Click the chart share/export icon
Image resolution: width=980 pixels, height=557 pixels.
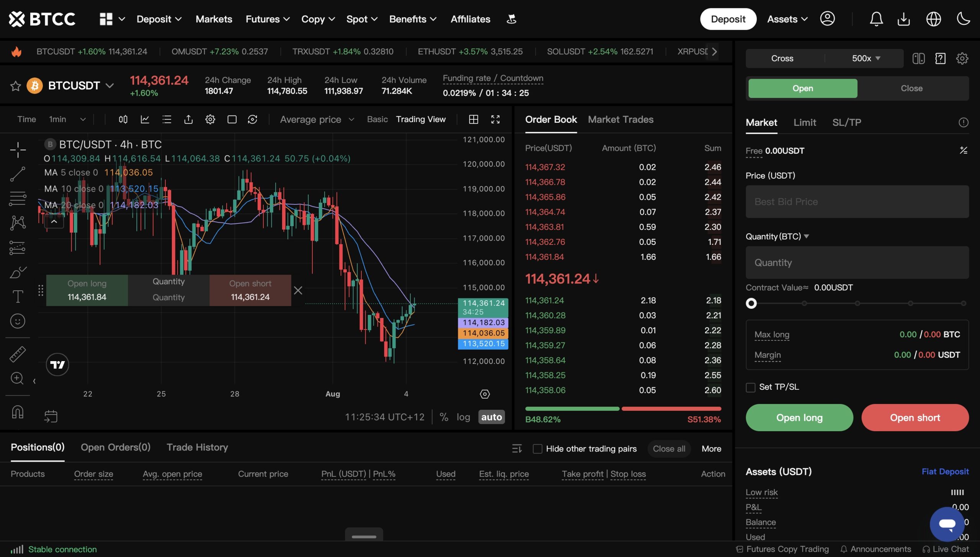tap(188, 119)
